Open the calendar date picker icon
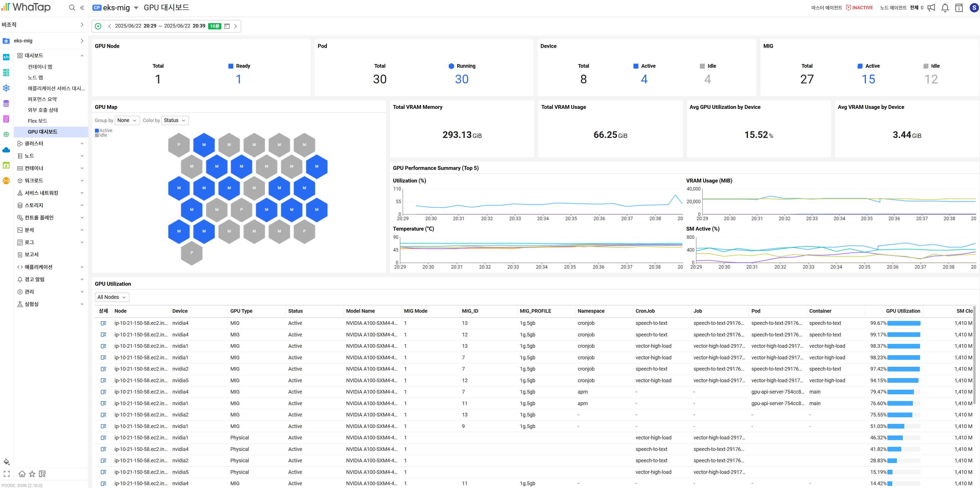This screenshot has height=488, width=980. [x=227, y=26]
